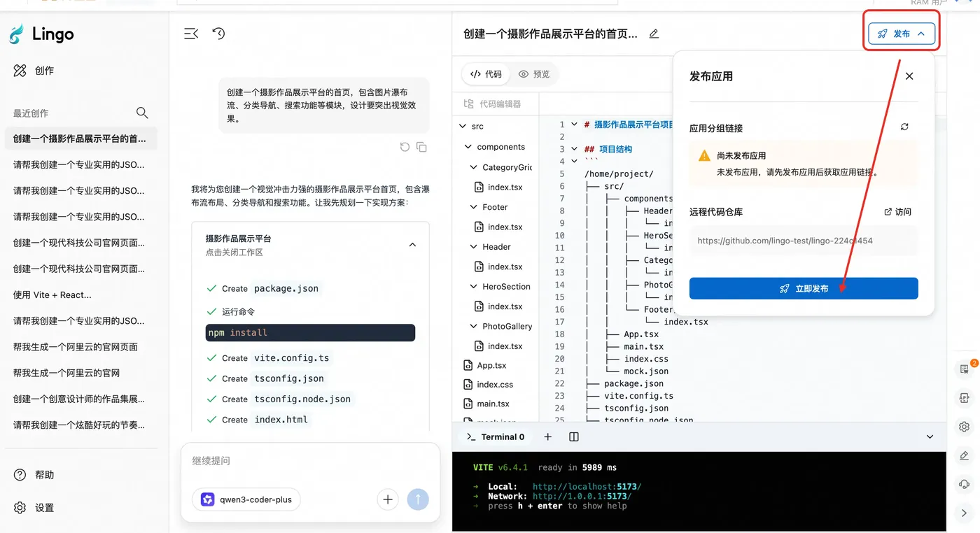Viewport: 980px width, 533px height.
Task: Collapse the CategoryGrid folder
Action: [474, 167]
